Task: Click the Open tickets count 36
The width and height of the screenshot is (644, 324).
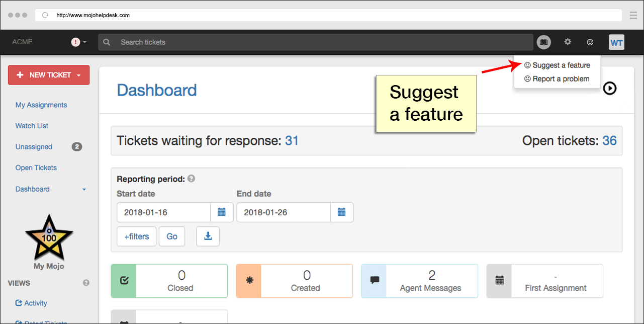Action: point(610,140)
